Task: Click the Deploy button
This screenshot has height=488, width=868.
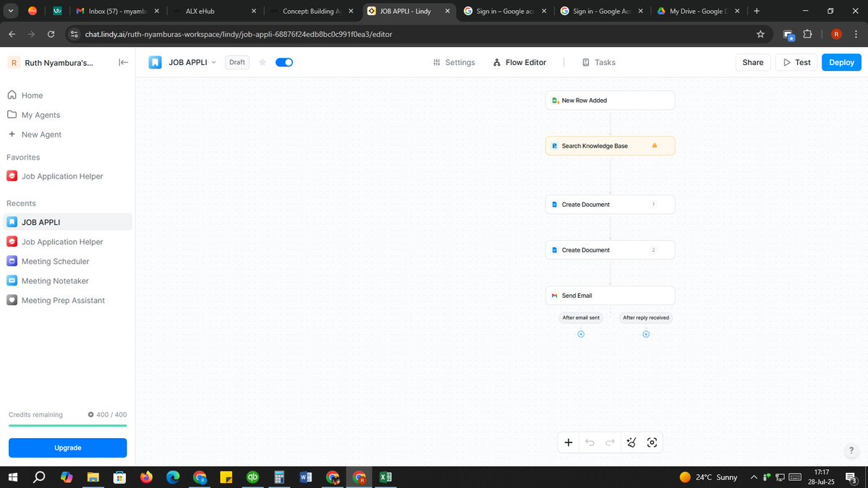Action: pos(841,62)
